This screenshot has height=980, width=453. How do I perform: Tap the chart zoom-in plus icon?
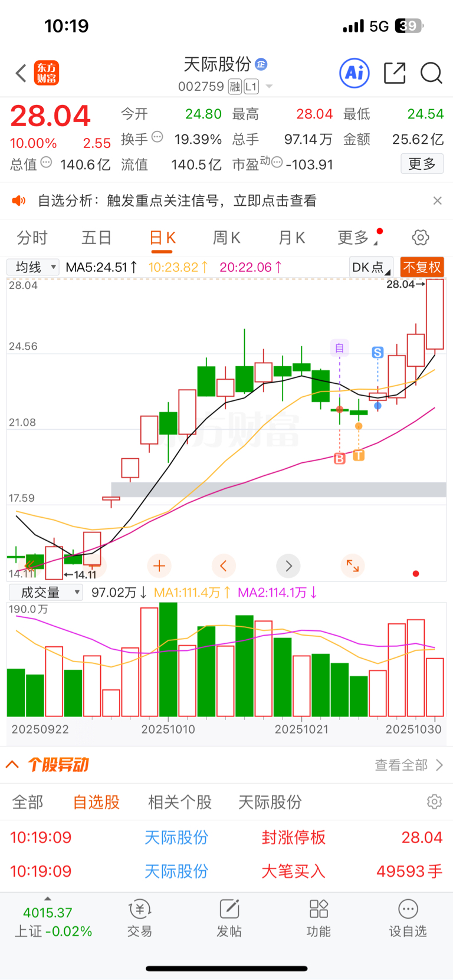coord(159,566)
